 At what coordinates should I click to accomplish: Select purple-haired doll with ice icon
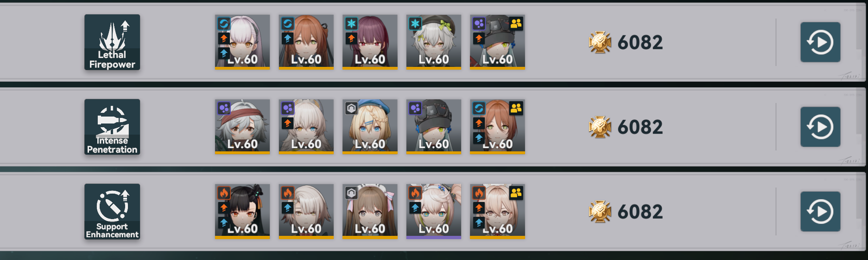pos(370,42)
